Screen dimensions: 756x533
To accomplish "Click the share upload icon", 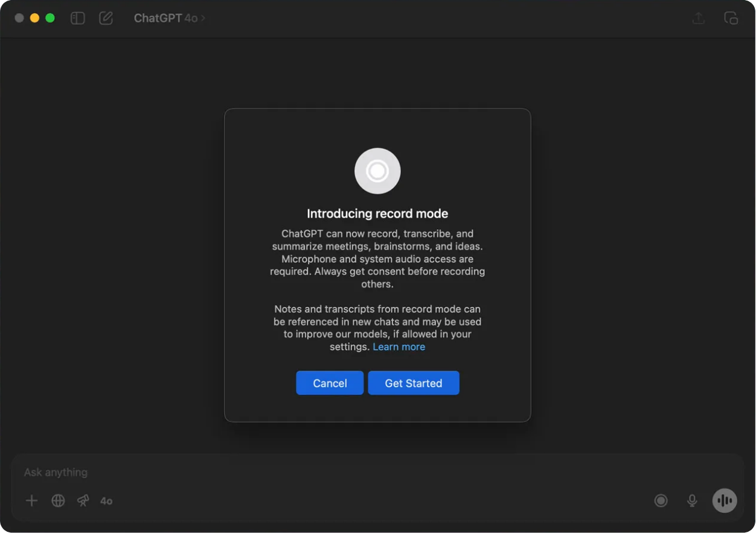I will 699,18.
